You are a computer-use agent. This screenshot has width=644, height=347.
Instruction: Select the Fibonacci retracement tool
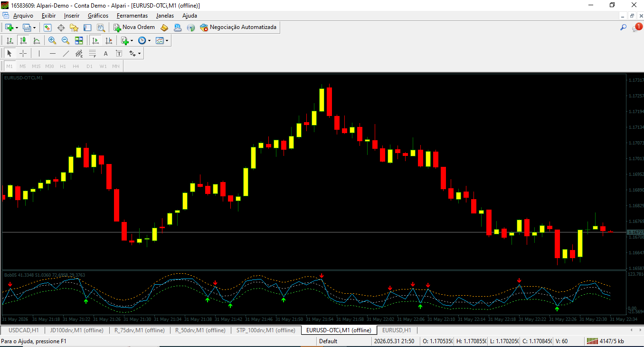click(x=92, y=53)
